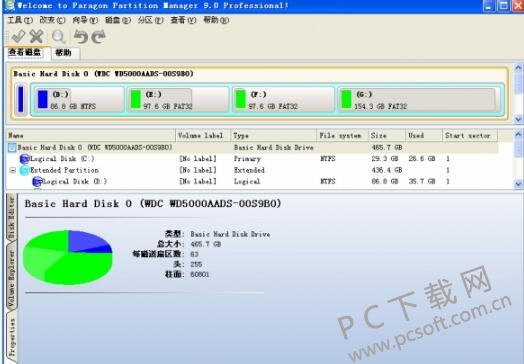Select Logical Disk (D:) row in list
Screen dimensions: 524x364
tap(252, 181)
